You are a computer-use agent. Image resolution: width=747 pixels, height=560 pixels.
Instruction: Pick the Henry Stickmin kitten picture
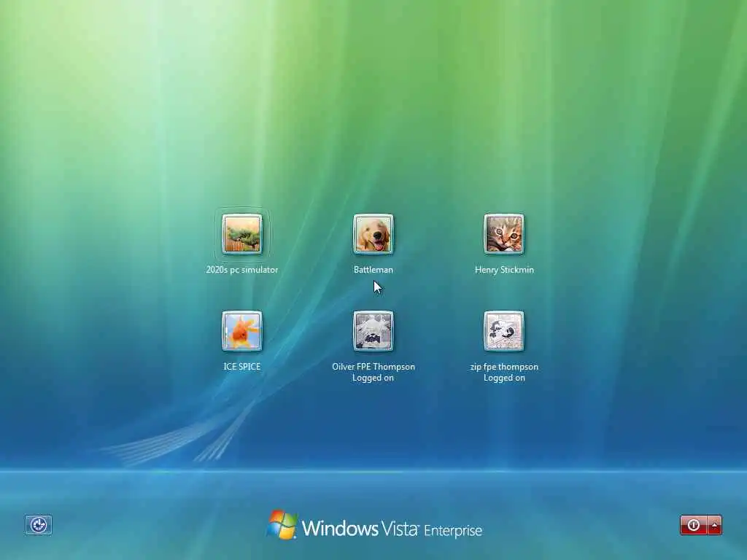[504, 234]
